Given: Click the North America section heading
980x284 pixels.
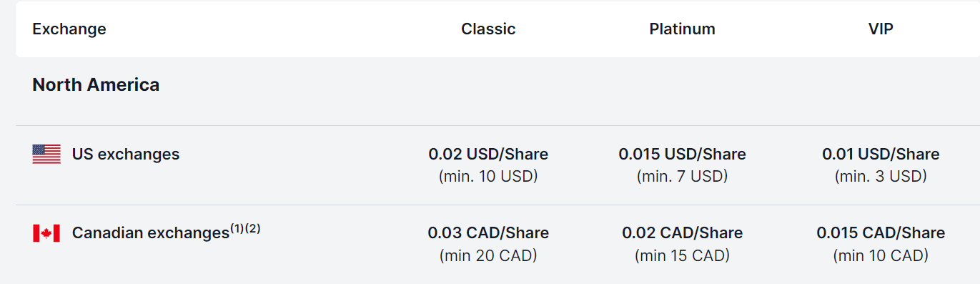Looking at the screenshot, I should click(x=96, y=84).
